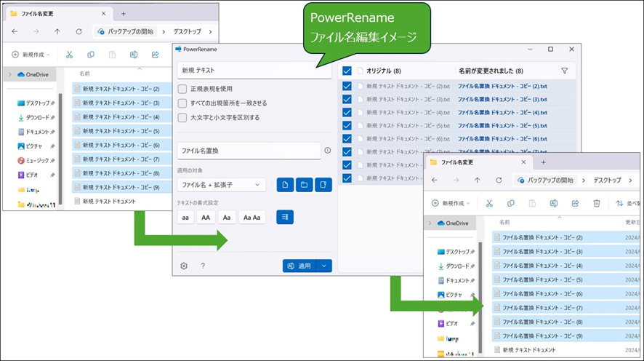Uncheck the コピー (4).txt row checkbox
Screen dimensions: 644x361
coord(347,113)
